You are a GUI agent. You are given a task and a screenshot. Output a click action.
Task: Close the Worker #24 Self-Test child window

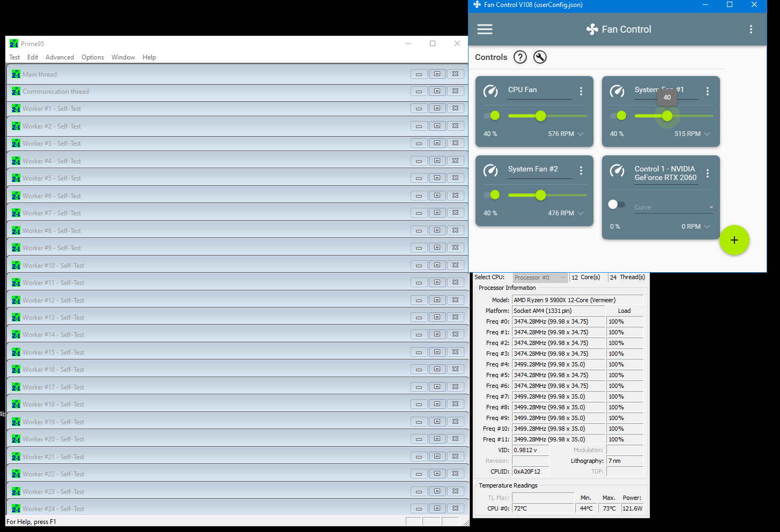pyautogui.click(x=455, y=508)
